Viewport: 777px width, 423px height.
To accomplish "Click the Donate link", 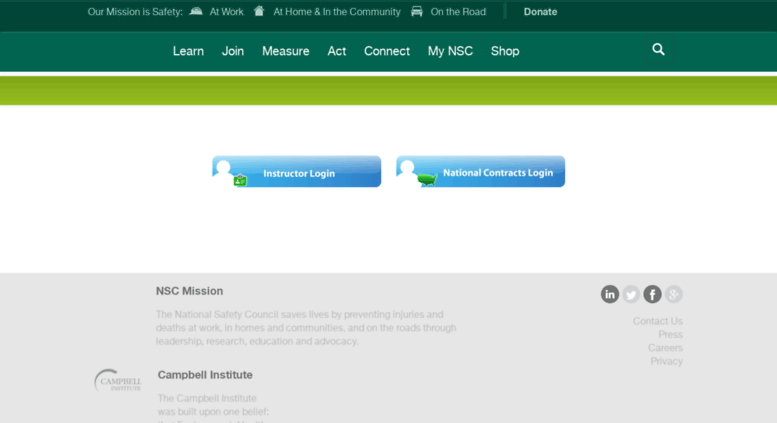I will pos(540,12).
